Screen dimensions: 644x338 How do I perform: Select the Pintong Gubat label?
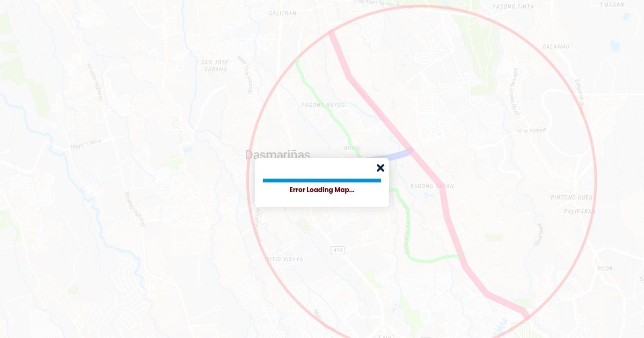pos(573,197)
